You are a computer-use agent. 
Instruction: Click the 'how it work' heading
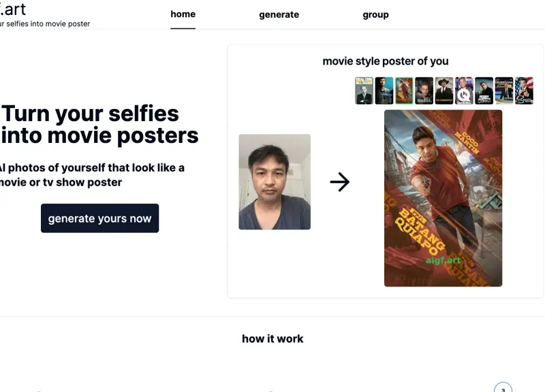click(272, 338)
